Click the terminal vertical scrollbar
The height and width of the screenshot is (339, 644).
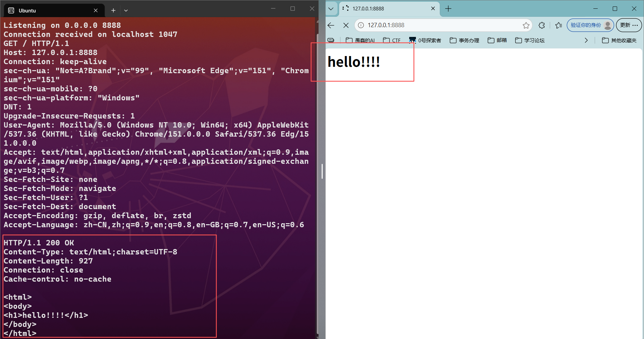pos(318,183)
